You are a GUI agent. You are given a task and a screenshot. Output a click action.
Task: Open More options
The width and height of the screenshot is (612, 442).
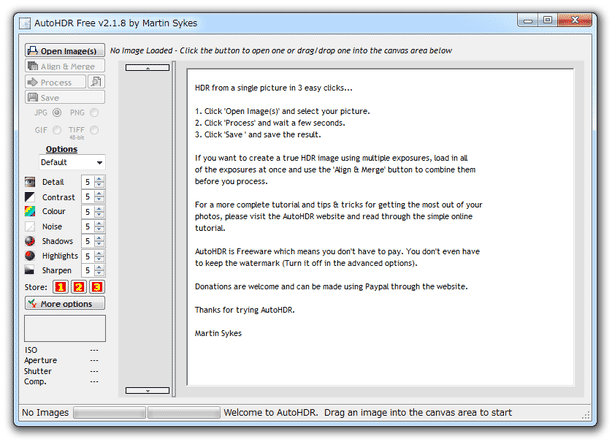65,303
